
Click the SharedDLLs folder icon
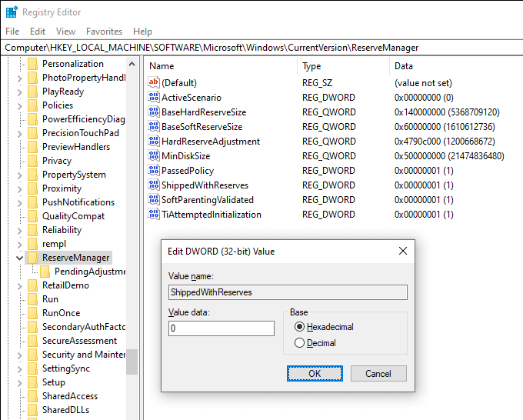(32, 410)
